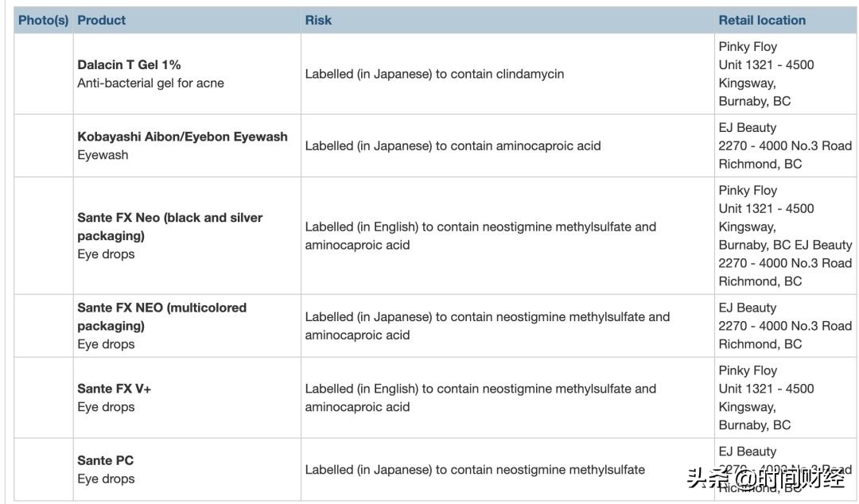Viewport: 859px width, 504px height.
Task: Click the Risk column header
Action: [x=318, y=21]
